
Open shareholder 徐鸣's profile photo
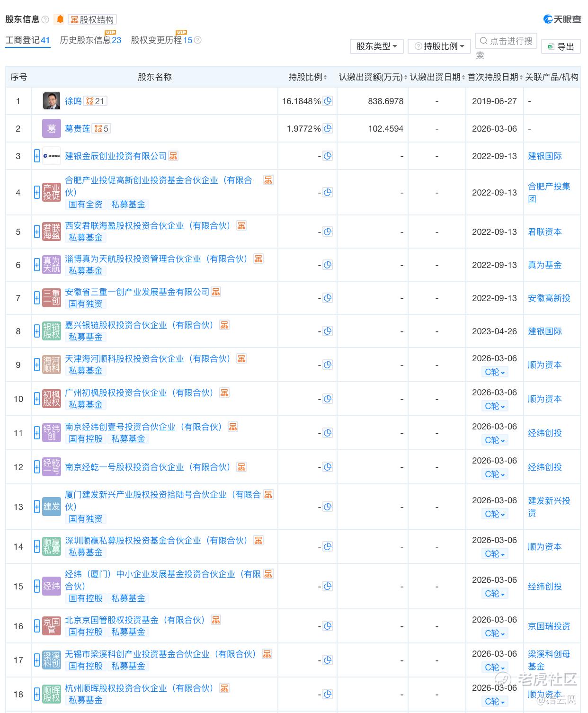(x=52, y=101)
